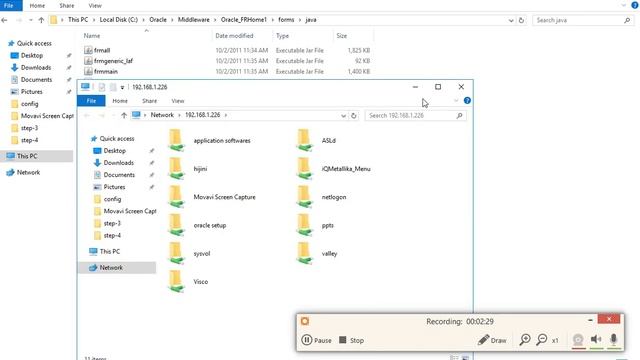
Task: Open View tab in java folder window
Action: pos(95,6)
